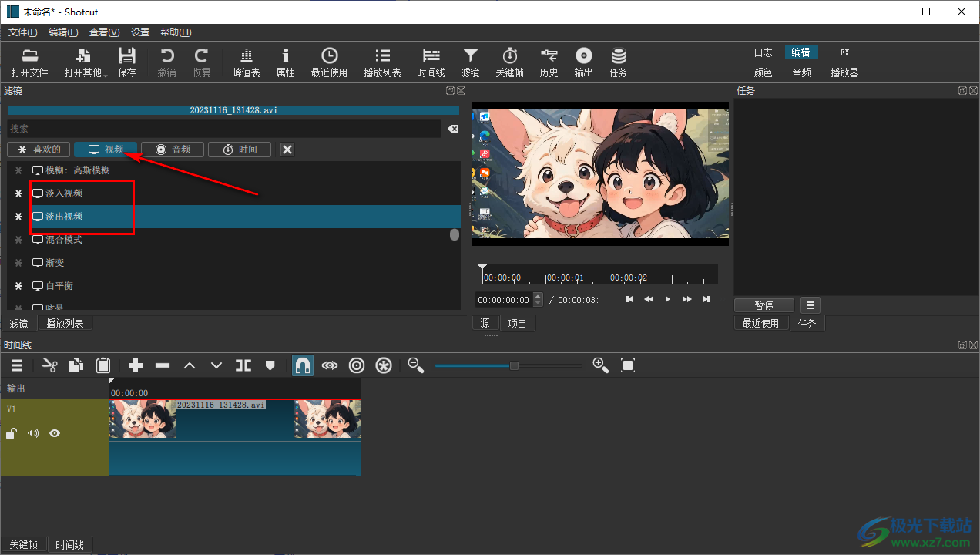This screenshot has height=555, width=980.
Task: Skip to the start of the clip
Action: 629,299
